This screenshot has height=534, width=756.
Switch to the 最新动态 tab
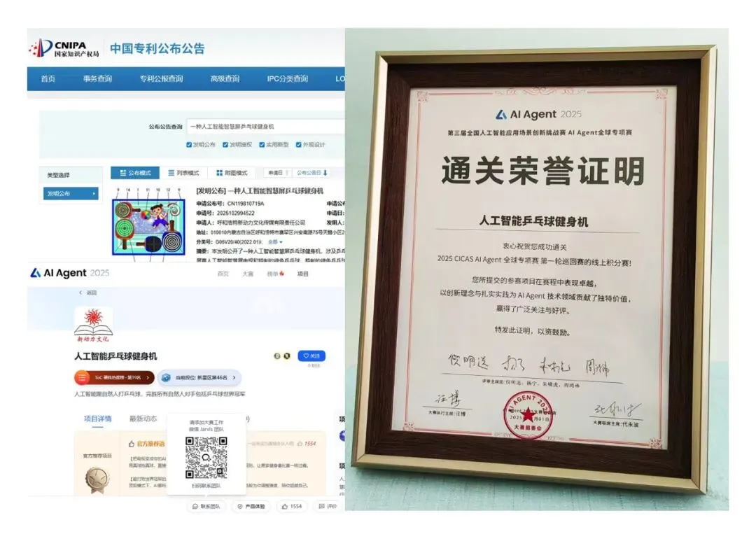tap(143, 419)
